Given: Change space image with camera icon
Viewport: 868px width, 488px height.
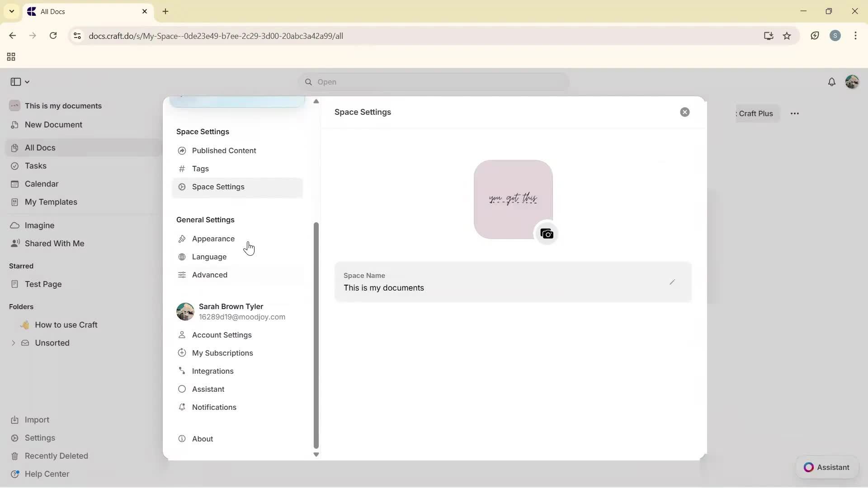Looking at the screenshot, I should [547, 234].
